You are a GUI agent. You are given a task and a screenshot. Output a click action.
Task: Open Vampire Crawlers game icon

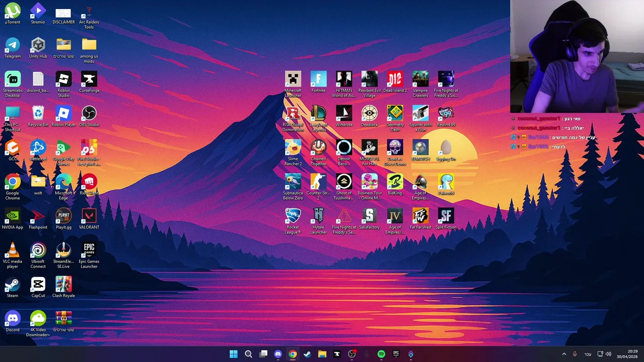tap(421, 84)
